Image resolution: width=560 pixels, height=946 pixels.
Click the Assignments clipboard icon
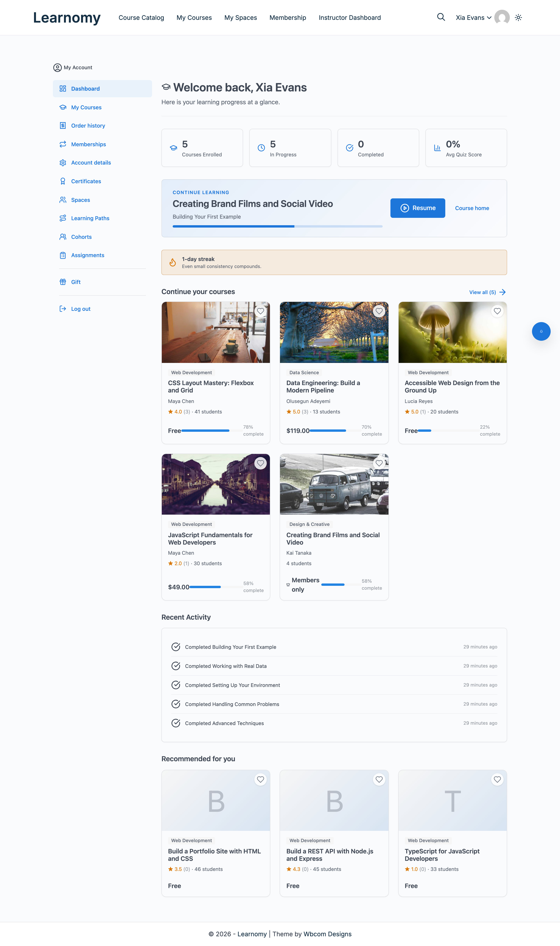click(63, 255)
